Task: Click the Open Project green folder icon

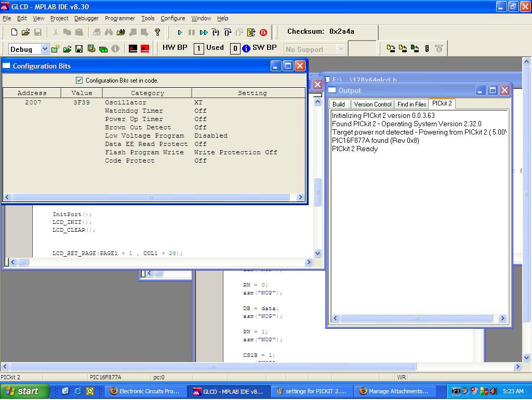Action: [x=67, y=49]
